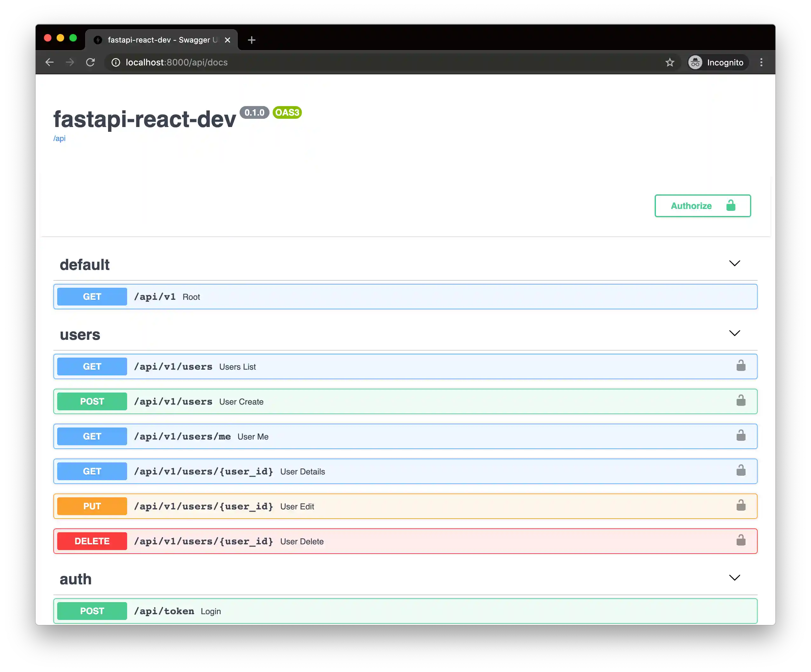Click the padlock icon on User Me endpoint
This screenshot has height=672, width=811.
(741, 436)
